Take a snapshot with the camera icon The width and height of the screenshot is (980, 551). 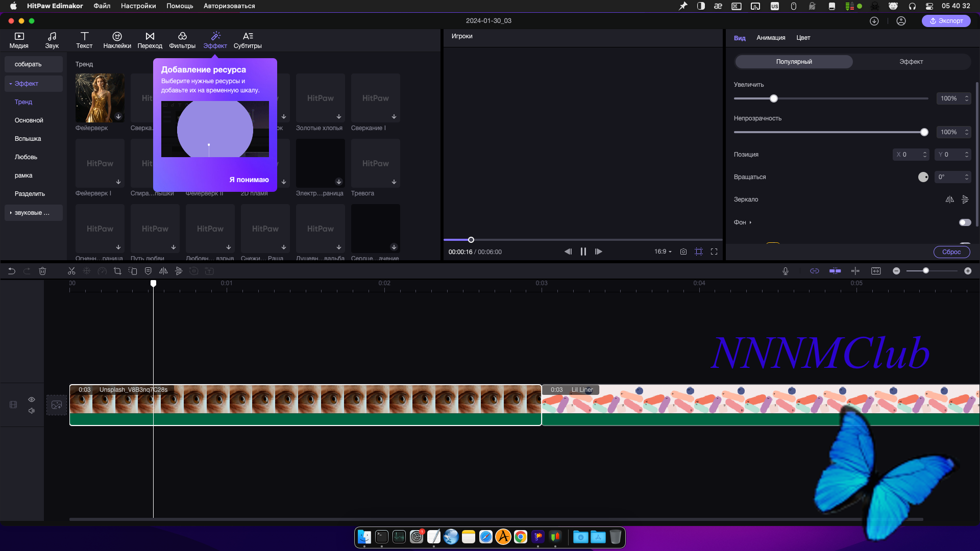[x=683, y=252]
